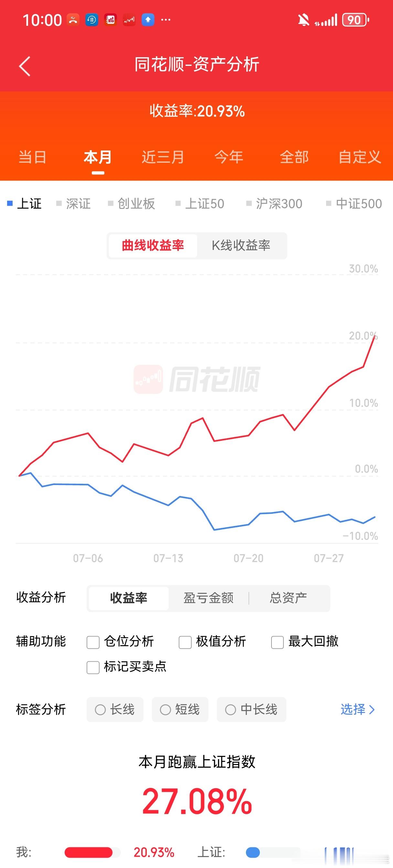393x868 pixels.
Task: Tap the three-dot notification overflow icon
Action: tap(165, 20)
